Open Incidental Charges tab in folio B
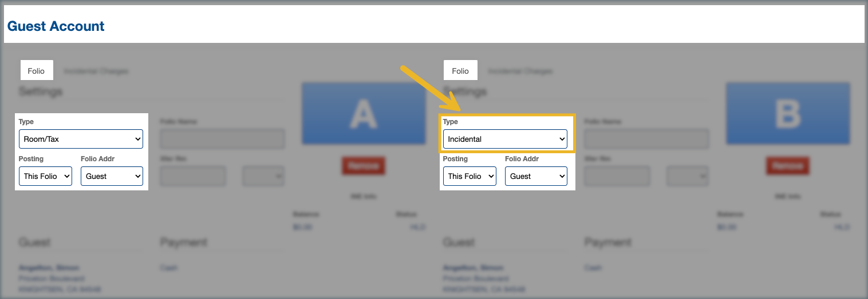 click(x=520, y=71)
